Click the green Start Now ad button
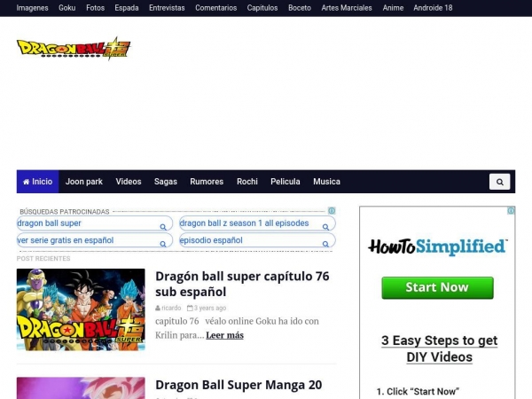The image size is (532, 399). click(x=437, y=287)
